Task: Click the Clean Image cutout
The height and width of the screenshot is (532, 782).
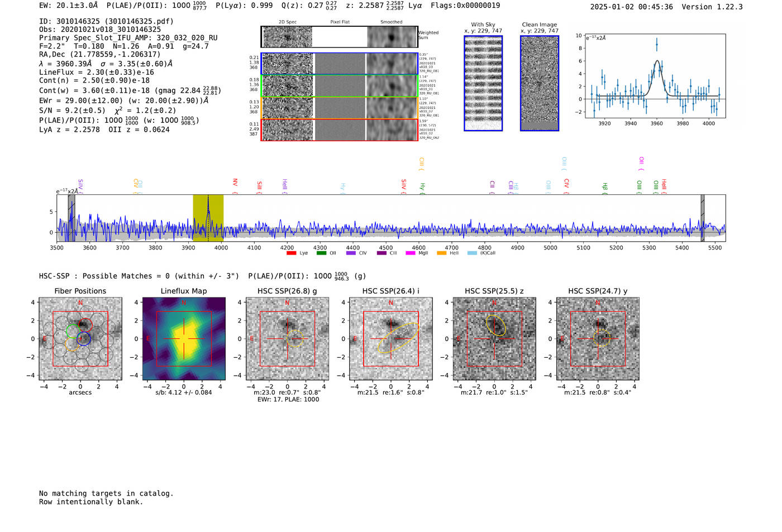Action: click(540, 83)
